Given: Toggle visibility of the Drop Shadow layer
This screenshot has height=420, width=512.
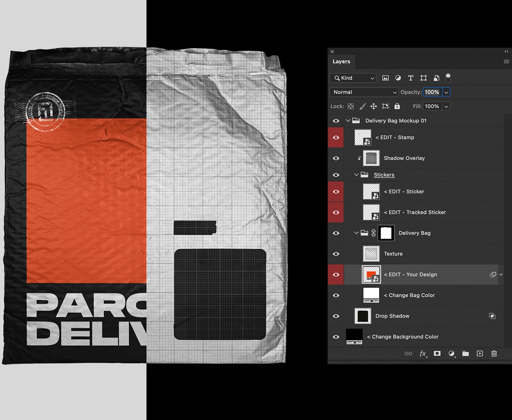Looking at the screenshot, I should (336, 316).
